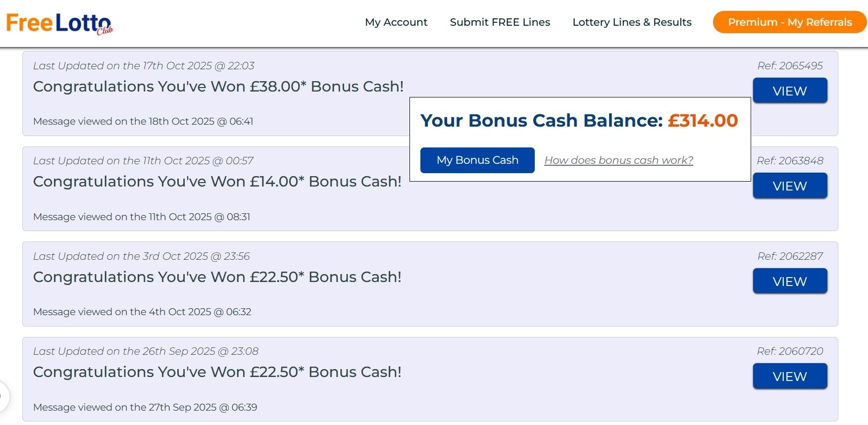The height and width of the screenshot is (425, 868).
Task: Open Lottery Lines & Results page
Action: coord(632,22)
